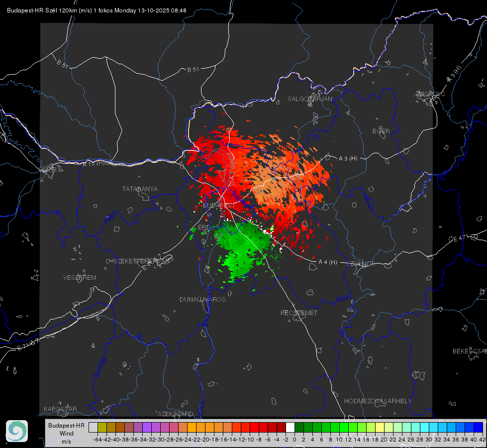Click the SZEKSZÁRD city label
The height and width of the screenshot is (448, 487).
pos(176,414)
